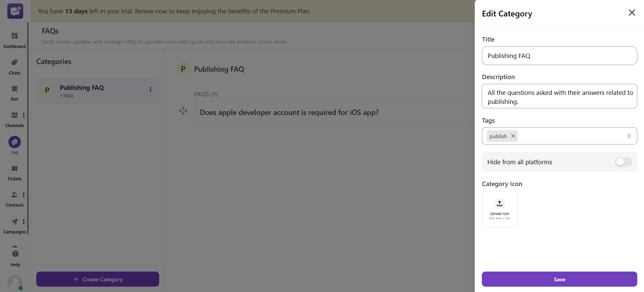Open the three-dot menu beside Contacts
644x292 pixels.
click(24, 195)
